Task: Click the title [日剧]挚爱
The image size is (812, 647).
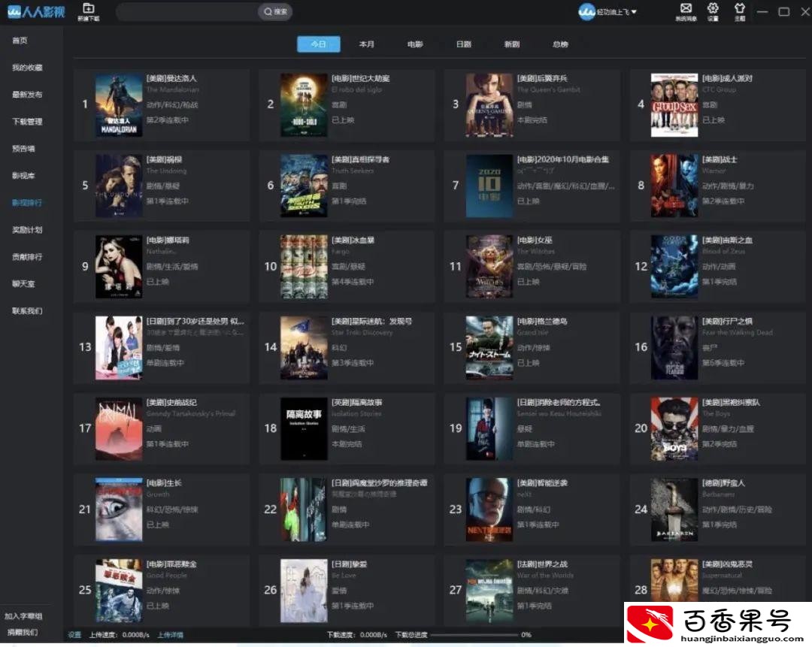Action: [x=349, y=564]
